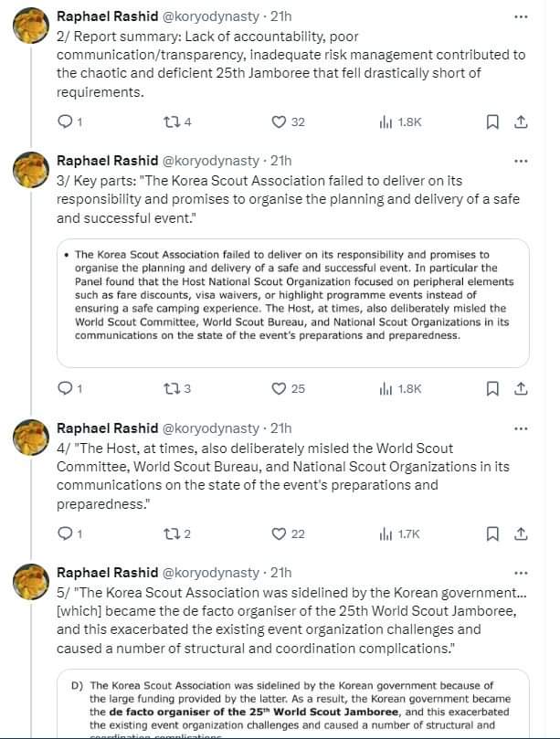560x739 pixels.
Task: Open @koryodynasty handle on the 5/ tweet
Action: tap(211, 573)
